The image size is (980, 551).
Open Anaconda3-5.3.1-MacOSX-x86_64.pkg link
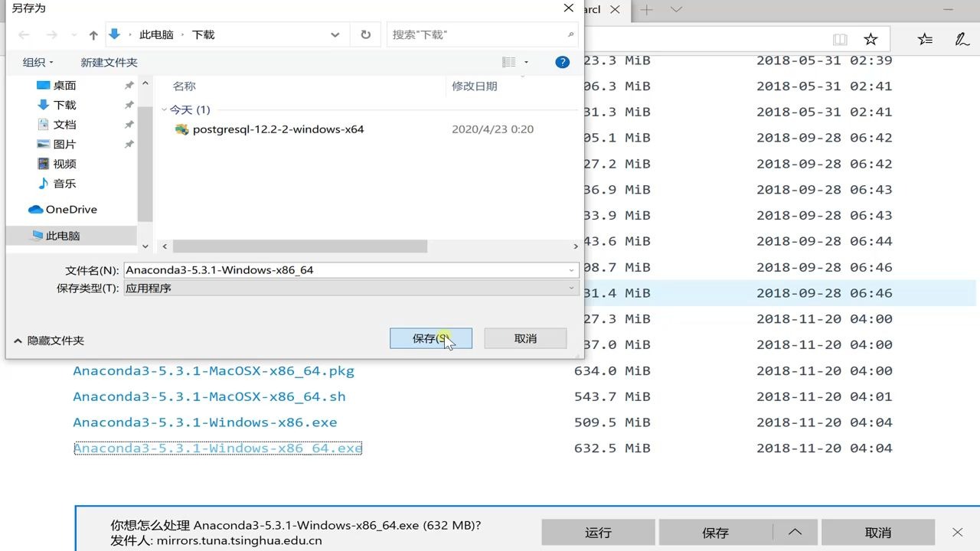click(214, 371)
